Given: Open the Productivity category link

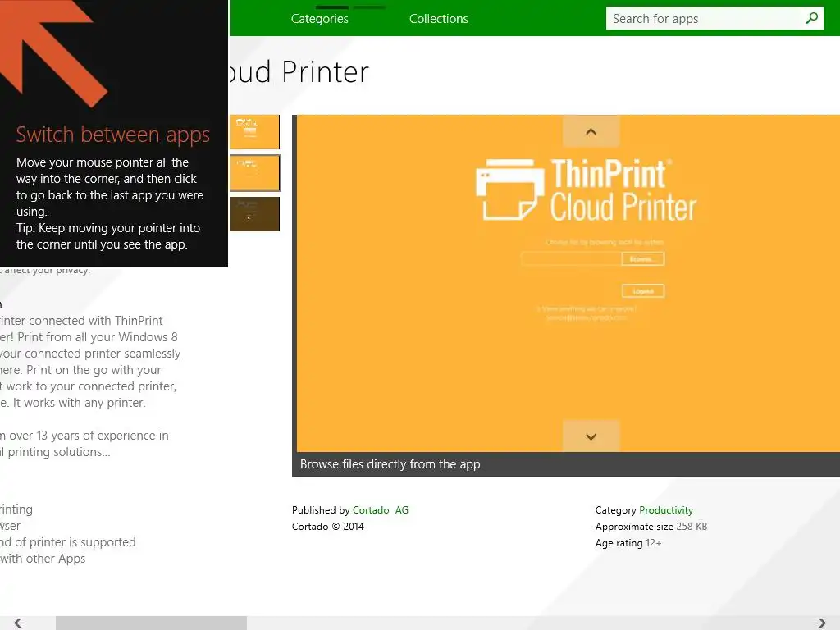Looking at the screenshot, I should coord(666,510).
